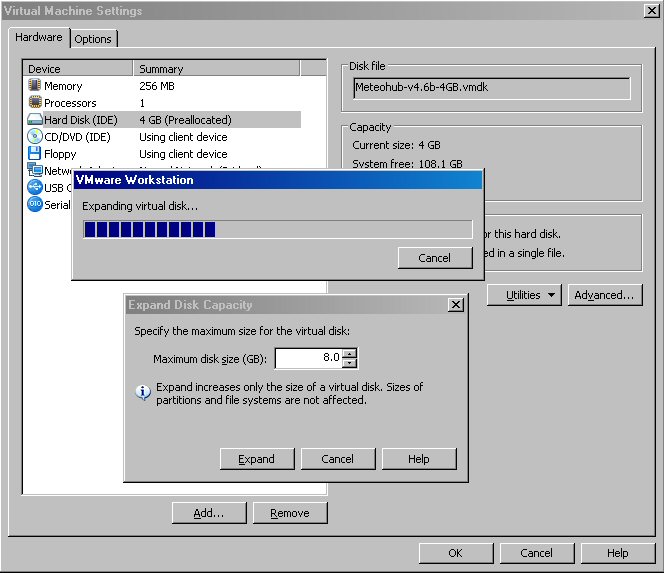Viewport: 664px width, 573px height.
Task: Select the Memory device row text
Action: 63,86
